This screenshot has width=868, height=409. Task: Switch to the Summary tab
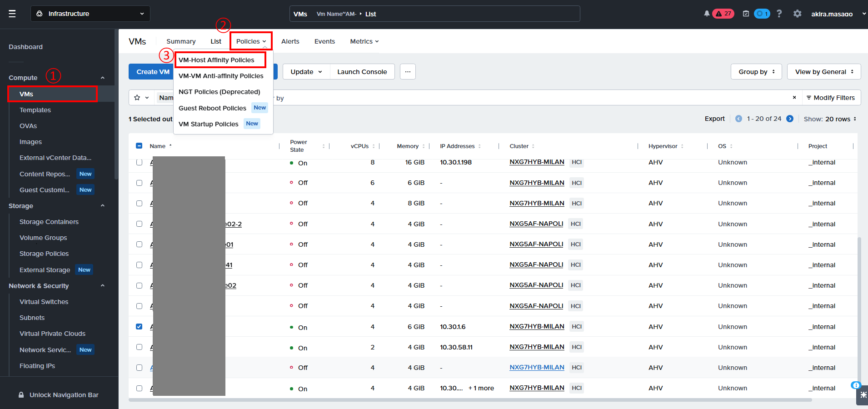click(181, 41)
